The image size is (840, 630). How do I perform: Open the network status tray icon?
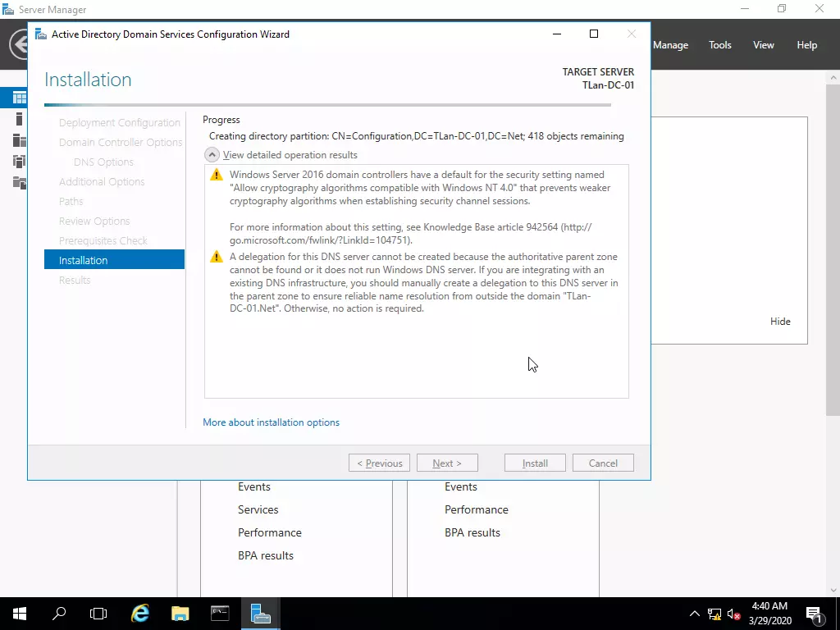pos(714,614)
